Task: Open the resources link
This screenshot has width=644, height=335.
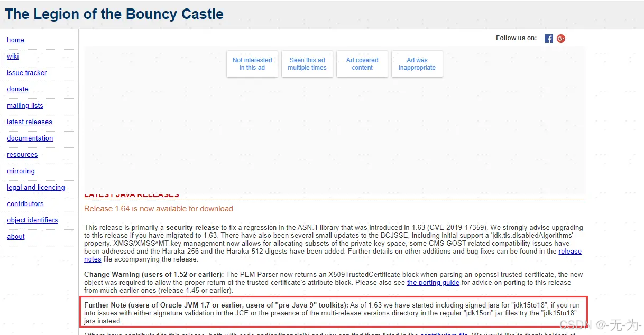Action: pos(22,155)
